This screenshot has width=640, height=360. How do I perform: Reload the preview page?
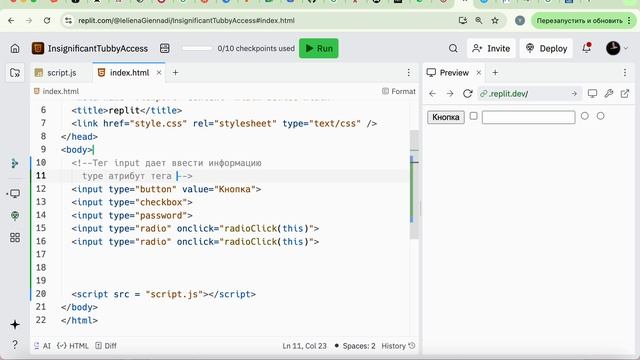point(467,94)
